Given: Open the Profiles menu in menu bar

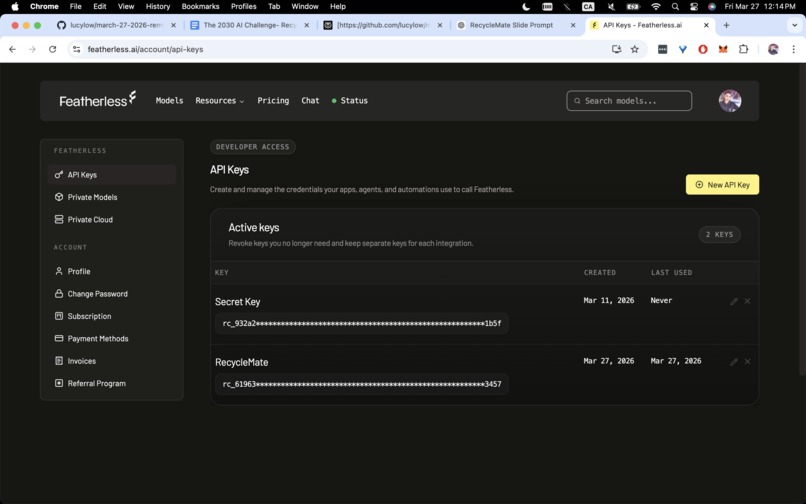Looking at the screenshot, I should coord(244,7).
